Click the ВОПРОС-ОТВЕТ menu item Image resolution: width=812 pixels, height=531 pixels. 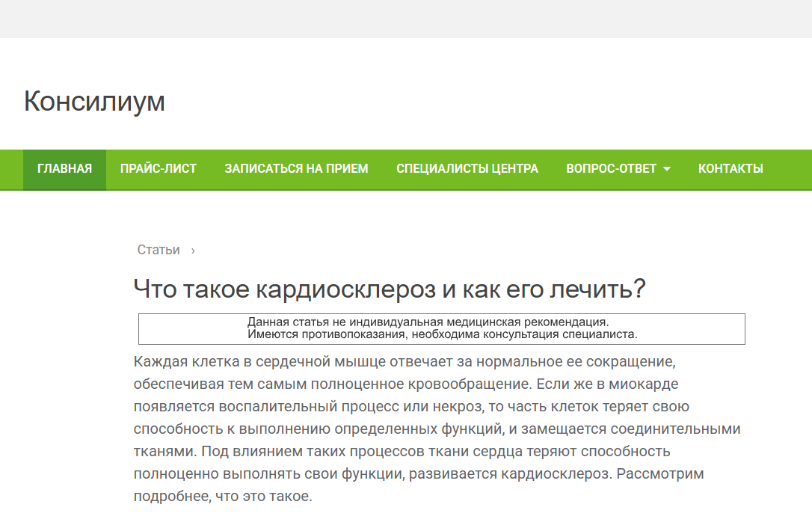611,170
